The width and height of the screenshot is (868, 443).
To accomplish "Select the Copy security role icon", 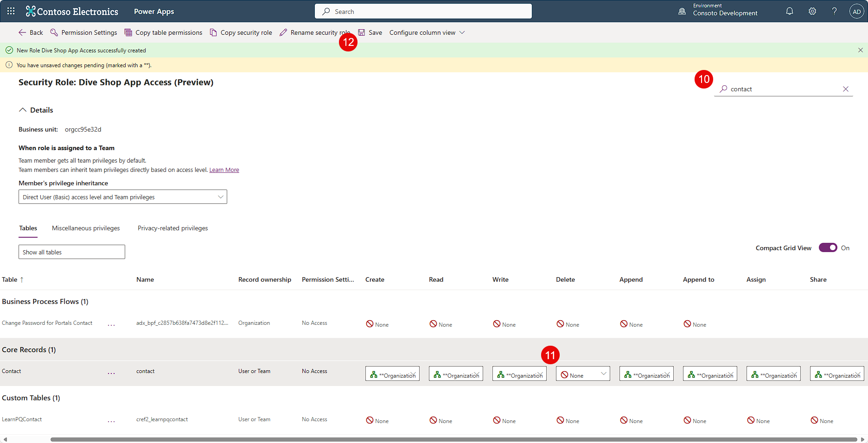I will (x=213, y=32).
